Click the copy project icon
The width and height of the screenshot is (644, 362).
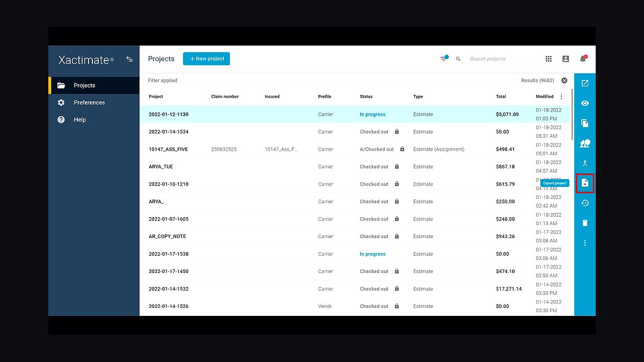pyautogui.click(x=585, y=123)
